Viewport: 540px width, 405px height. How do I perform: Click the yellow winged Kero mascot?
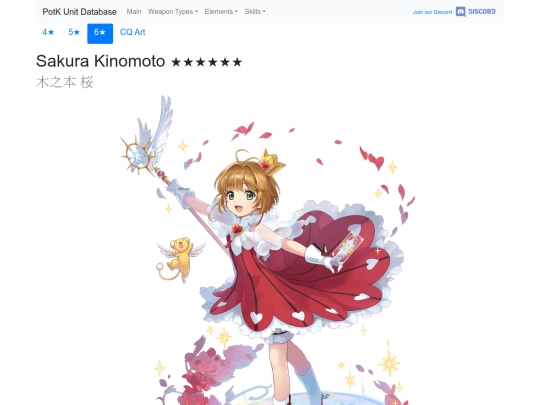180,258
